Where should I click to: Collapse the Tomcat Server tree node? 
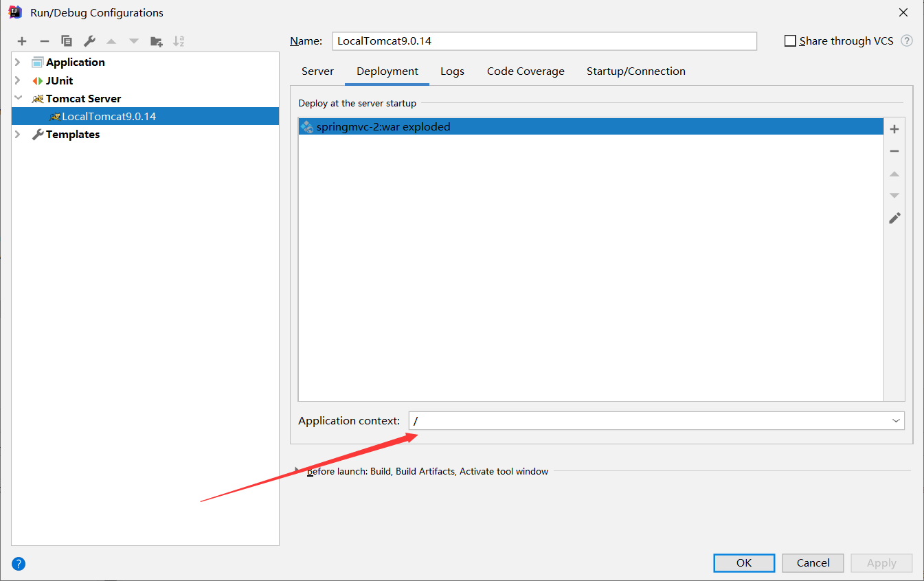pyautogui.click(x=18, y=98)
